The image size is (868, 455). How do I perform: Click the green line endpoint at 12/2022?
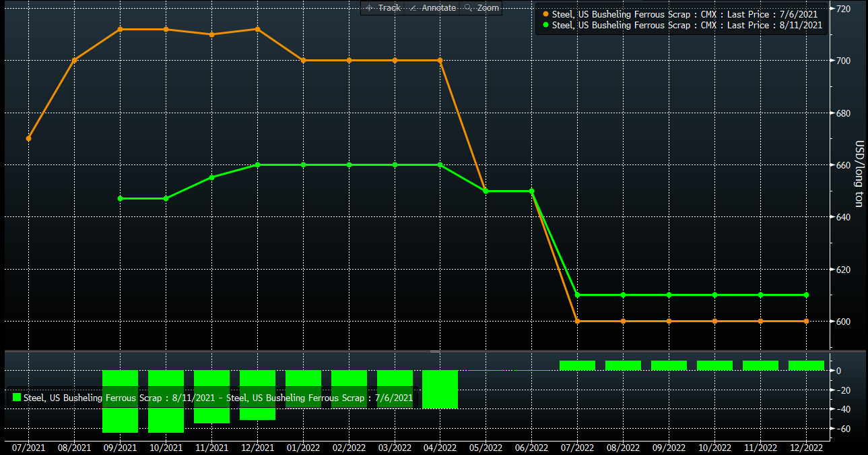click(x=806, y=295)
